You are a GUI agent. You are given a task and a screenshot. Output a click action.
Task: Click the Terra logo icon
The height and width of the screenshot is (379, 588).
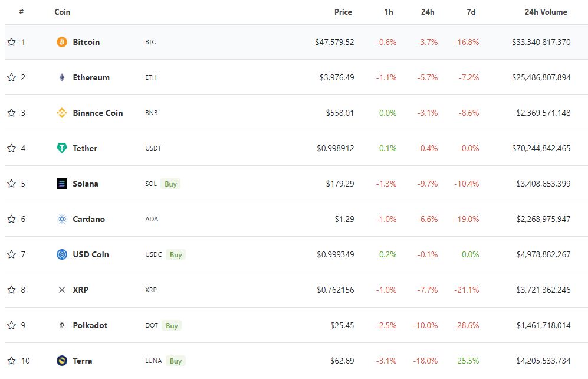[x=62, y=361]
